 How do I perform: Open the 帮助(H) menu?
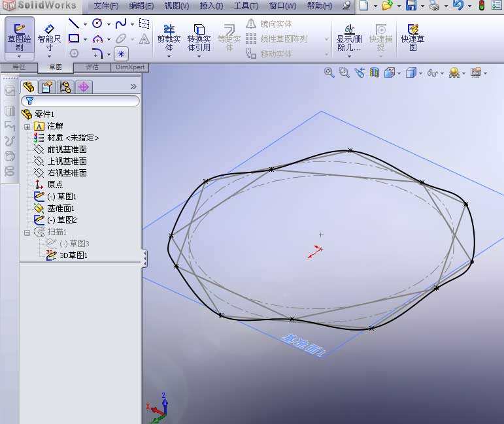coord(320,6)
